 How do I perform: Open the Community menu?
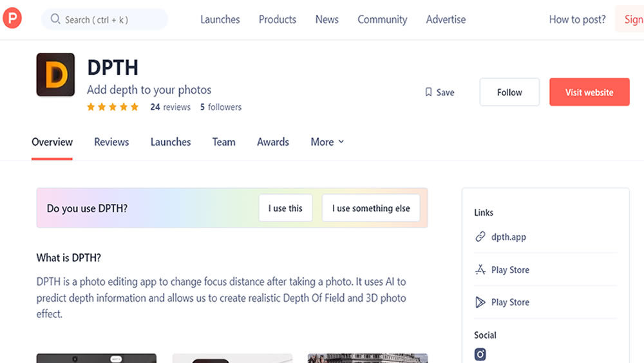tap(382, 19)
